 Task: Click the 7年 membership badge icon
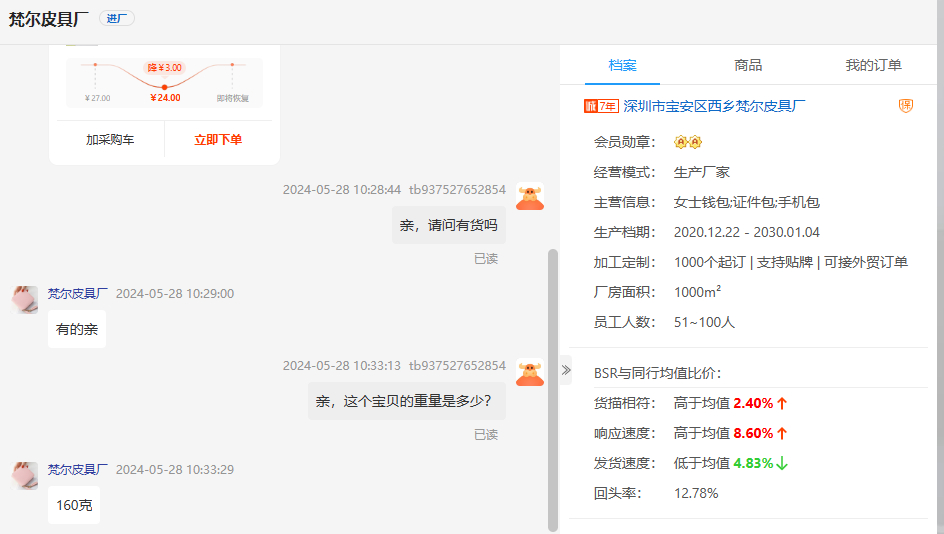coord(600,106)
